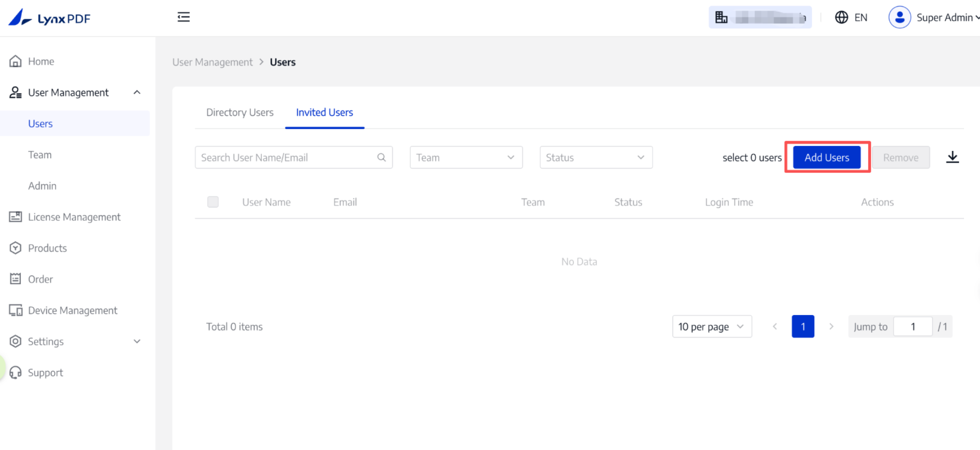Click the Jump to page field

click(912, 327)
